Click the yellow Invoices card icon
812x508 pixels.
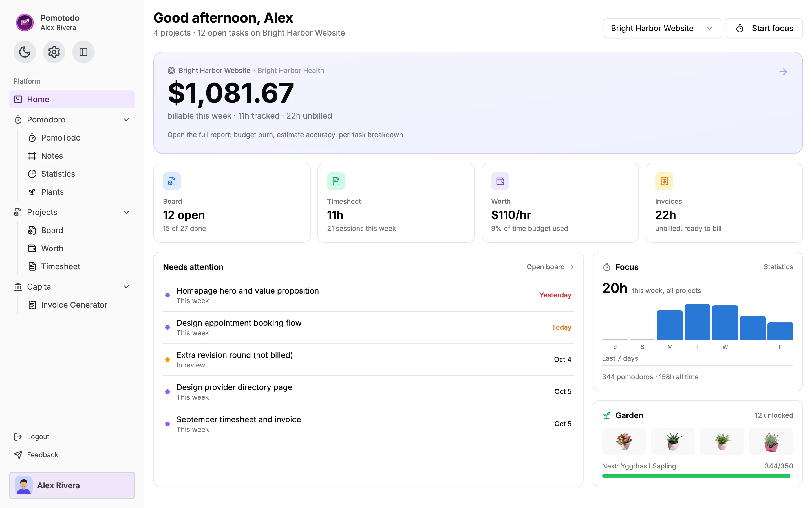[664, 181]
